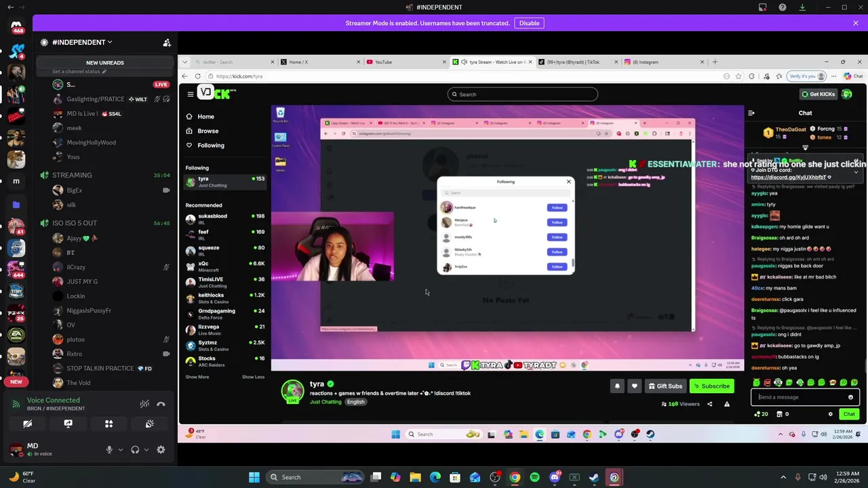Select user The Void in the list
This screenshot has width=868, height=488.
(79, 382)
